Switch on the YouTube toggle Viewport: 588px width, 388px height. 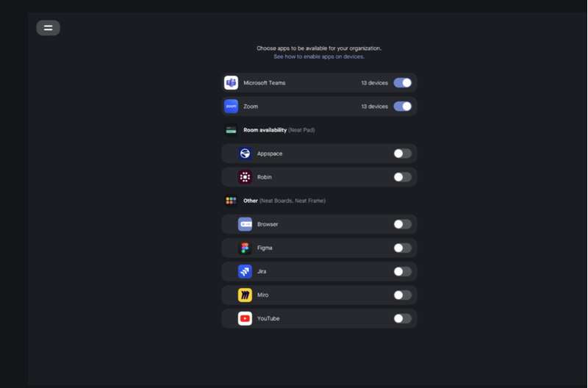point(402,319)
